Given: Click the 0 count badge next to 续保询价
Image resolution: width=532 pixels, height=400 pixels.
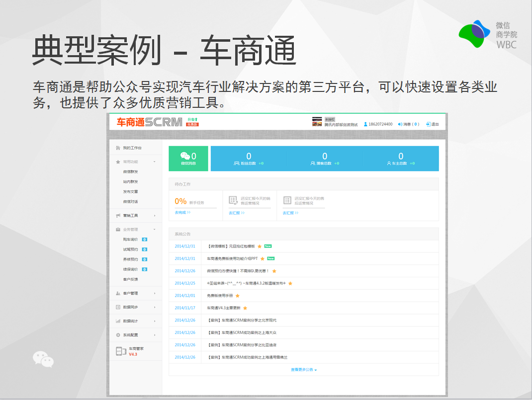Looking at the screenshot, I should (x=145, y=269).
